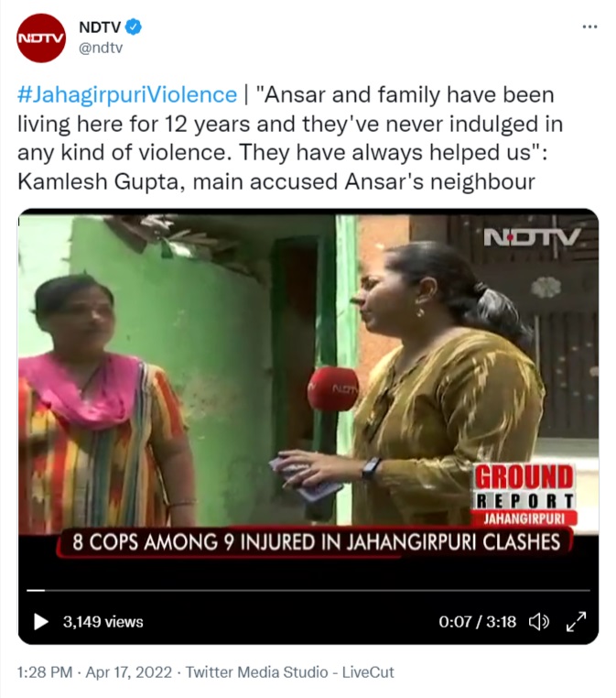Click the 1:28 PM · Apr 17, 2022 timestamp
The image size is (616, 698).
coord(94,672)
